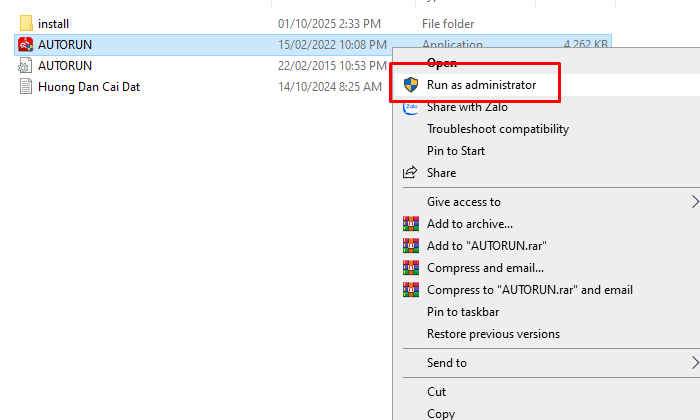Image resolution: width=700 pixels, height=420 pixels.
Task: Click WinRAR icon beside Add to archive
Action: point(410,224)
